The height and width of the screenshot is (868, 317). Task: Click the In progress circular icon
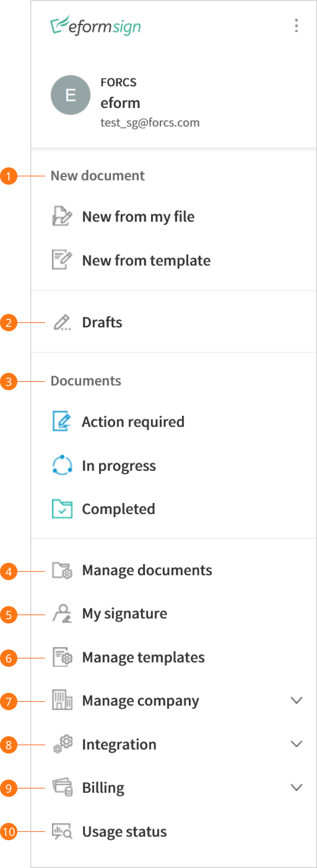(x=62, y=465)
